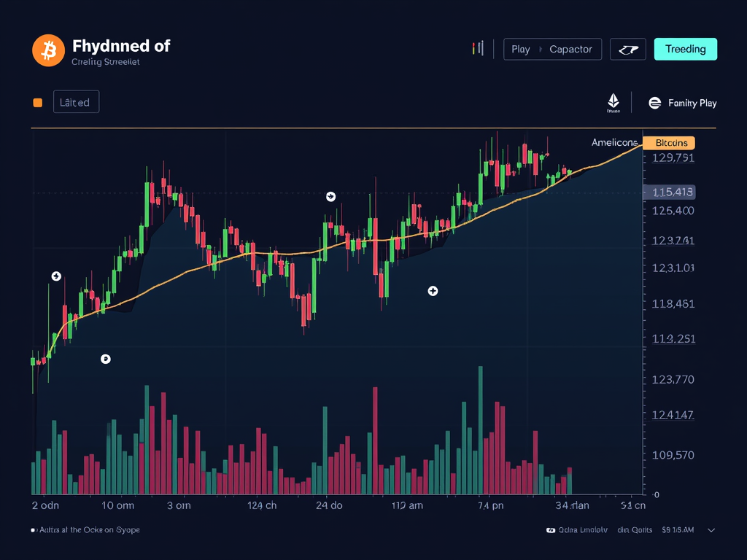Toggle the small indicator left of bottom status text
Screen dimensions: 747x560
pyautogui.click(x=34, y=530)
